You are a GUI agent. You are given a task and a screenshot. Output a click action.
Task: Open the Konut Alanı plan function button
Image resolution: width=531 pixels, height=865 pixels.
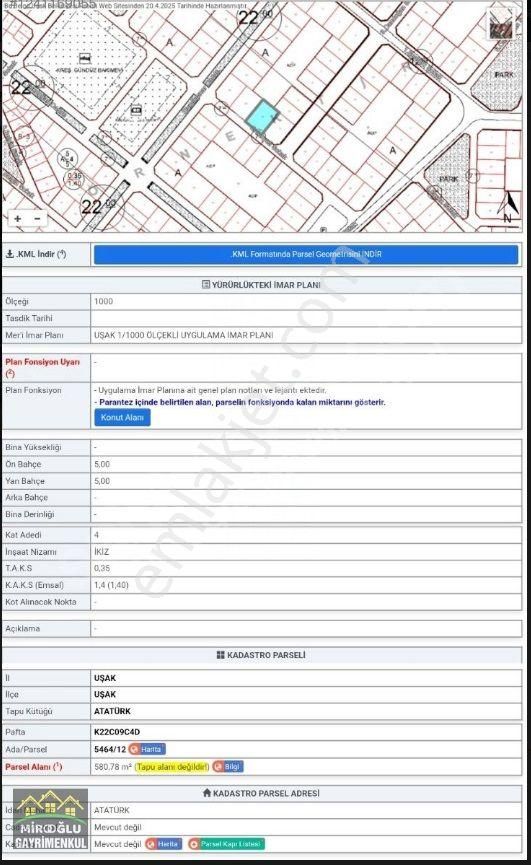pos(122,418)
